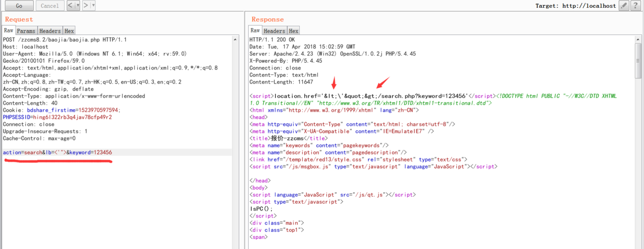The height and width of the screenshot is (249, 644).
Task: Click the 'Content-Type: application/x-www-form-urlencoded' line
Action: point(74,96)
